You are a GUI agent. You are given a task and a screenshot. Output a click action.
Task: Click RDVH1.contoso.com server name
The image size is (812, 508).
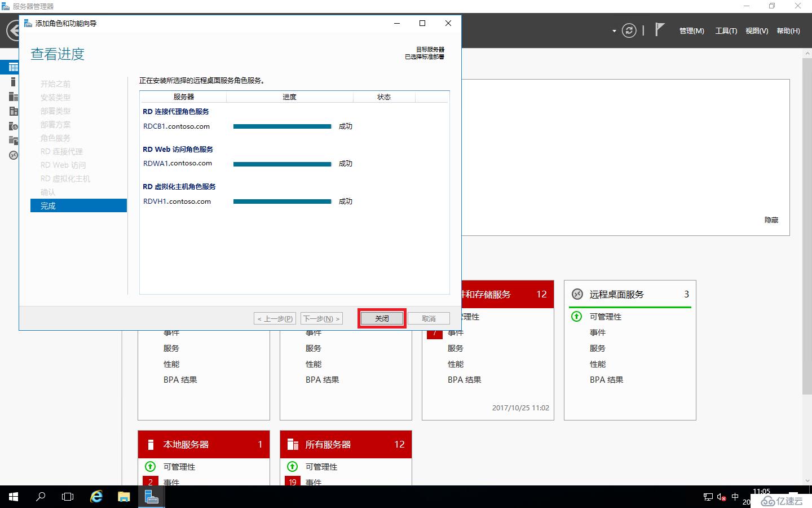(x=177, y=202)
